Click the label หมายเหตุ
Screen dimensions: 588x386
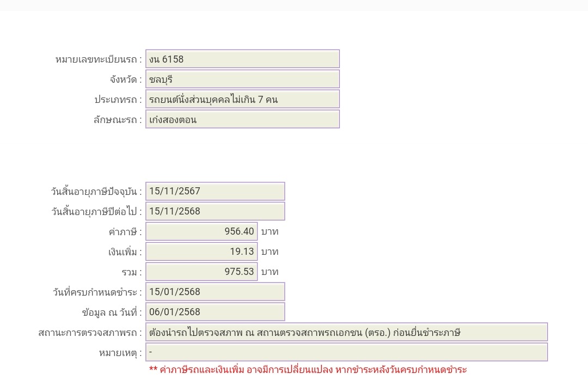click(121, 353)
